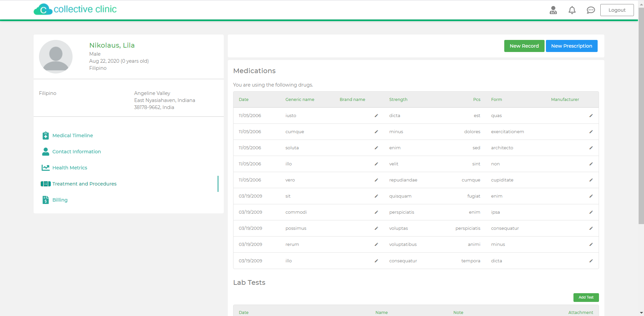Click the Strength column header
Viewport: 644px width, 316px height.
coord(398,100)
